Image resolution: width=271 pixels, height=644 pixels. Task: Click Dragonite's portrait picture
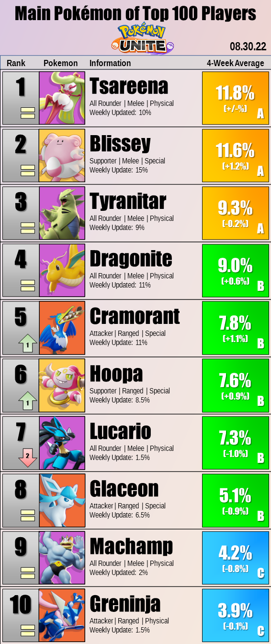(x=62, y=270)
